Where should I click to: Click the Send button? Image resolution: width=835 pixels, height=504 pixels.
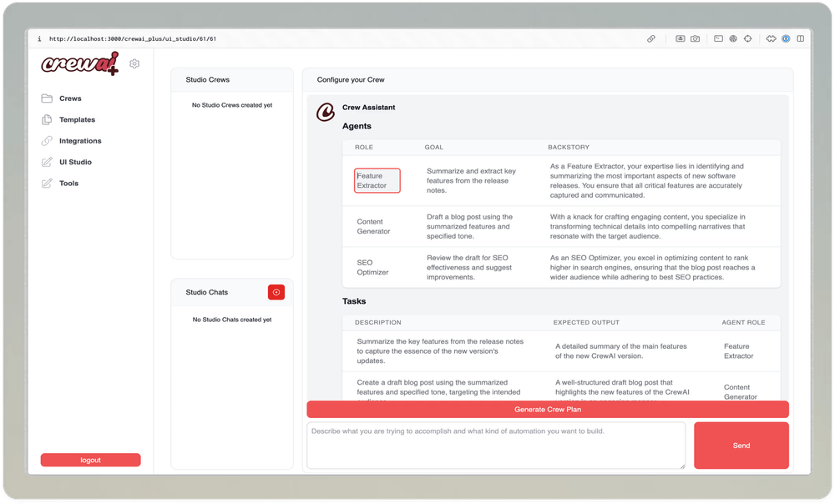741,446
